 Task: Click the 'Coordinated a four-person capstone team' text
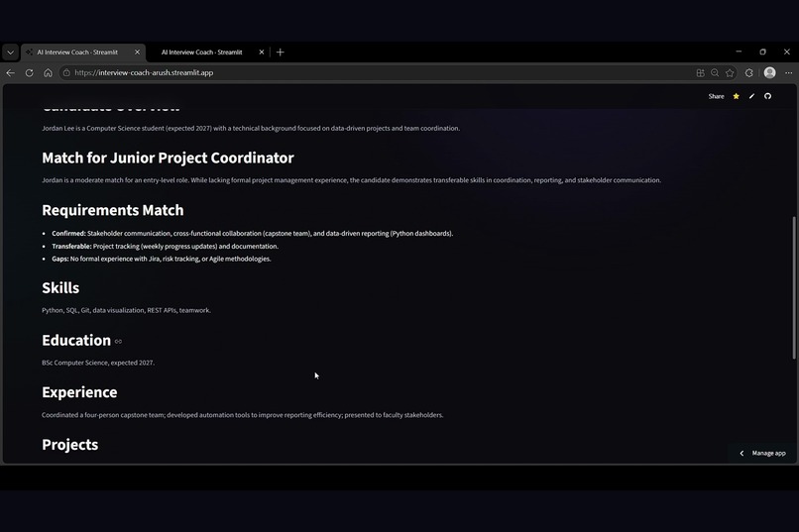pyautogui.click(x=243, y=415)
